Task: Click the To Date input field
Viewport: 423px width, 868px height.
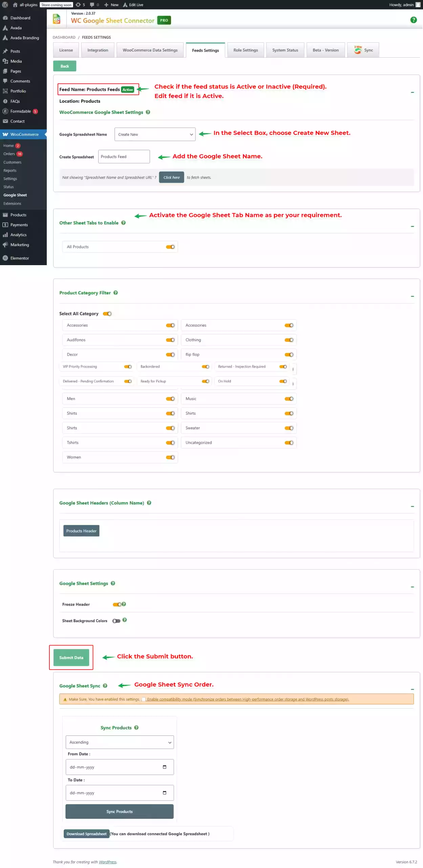Action: (x=120, y=793)
